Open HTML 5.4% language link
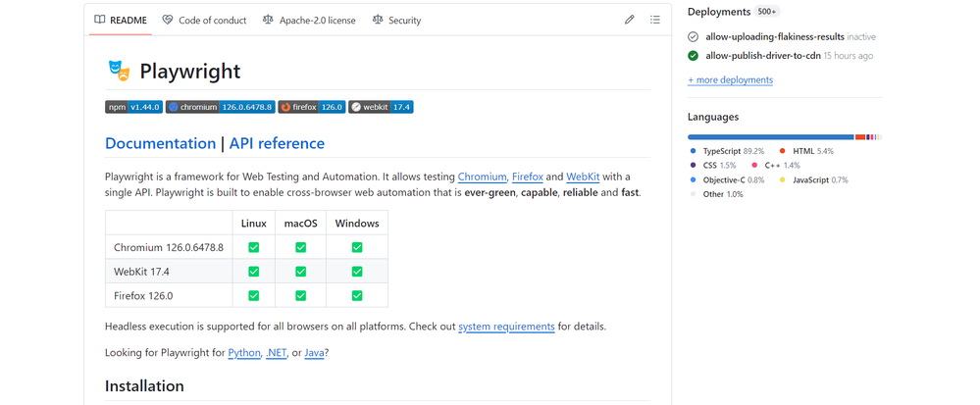The height and width of the screenshot is (405, 980). pos(807,151)
